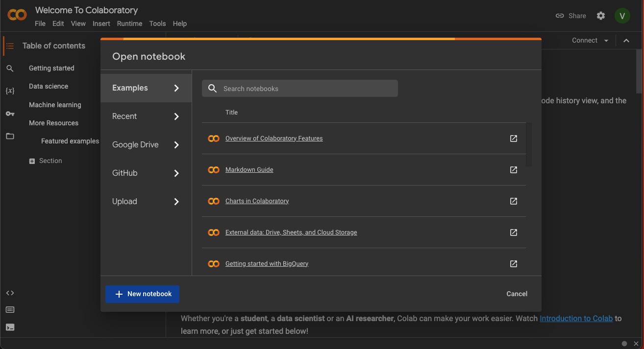
Task: Select the Upload tab
Action: [x=146, y=202]
